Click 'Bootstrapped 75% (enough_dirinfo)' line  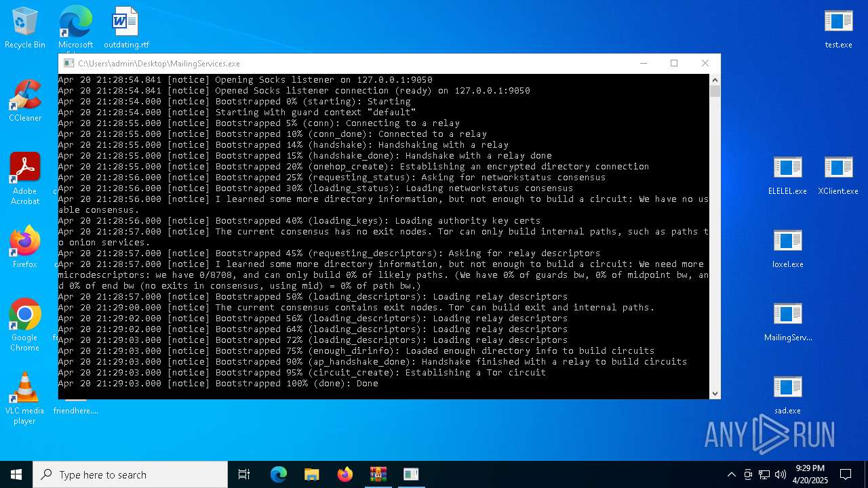click(357, 351)
